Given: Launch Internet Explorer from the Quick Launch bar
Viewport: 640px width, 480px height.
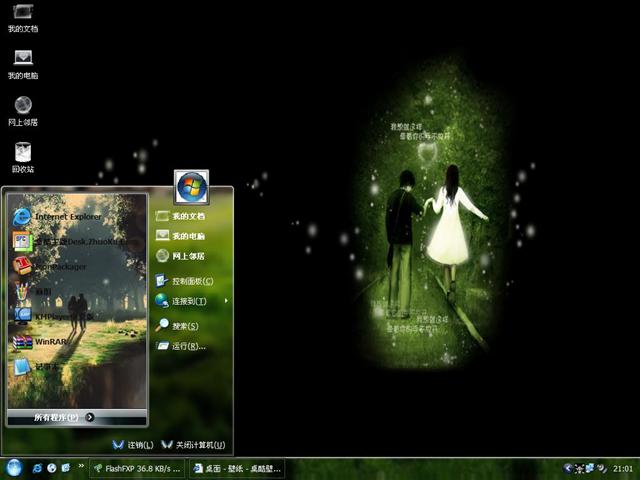Looking at the screenshot, I should pyautogui.click(x=37, y=468).
